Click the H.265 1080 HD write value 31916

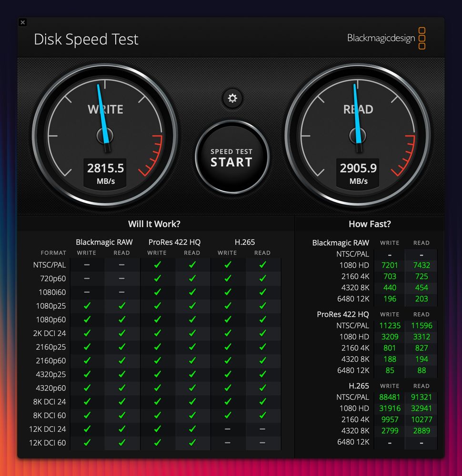click(x=390, y=408)
